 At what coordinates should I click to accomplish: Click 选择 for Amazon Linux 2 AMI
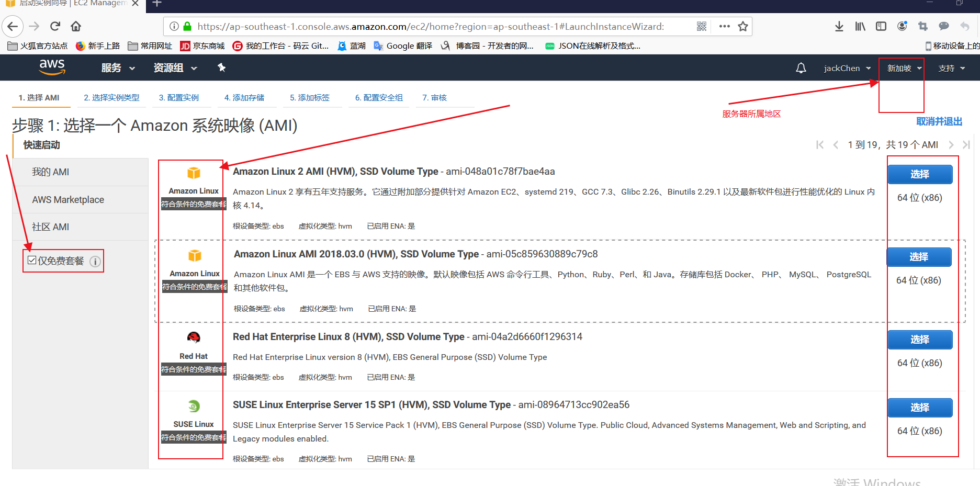tap(920, 174)
